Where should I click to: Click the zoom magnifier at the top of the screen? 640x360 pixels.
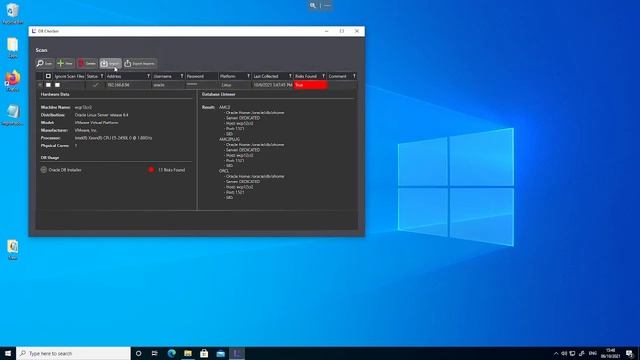pos(313,5)
